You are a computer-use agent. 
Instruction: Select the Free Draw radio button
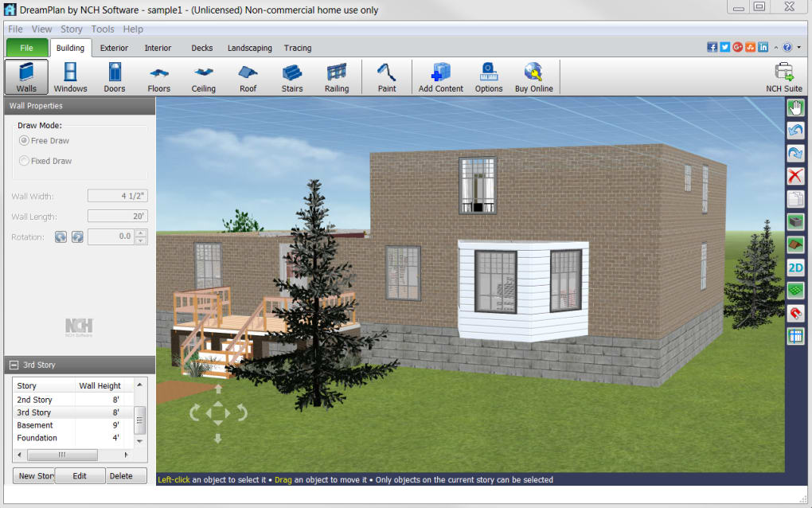24,140
